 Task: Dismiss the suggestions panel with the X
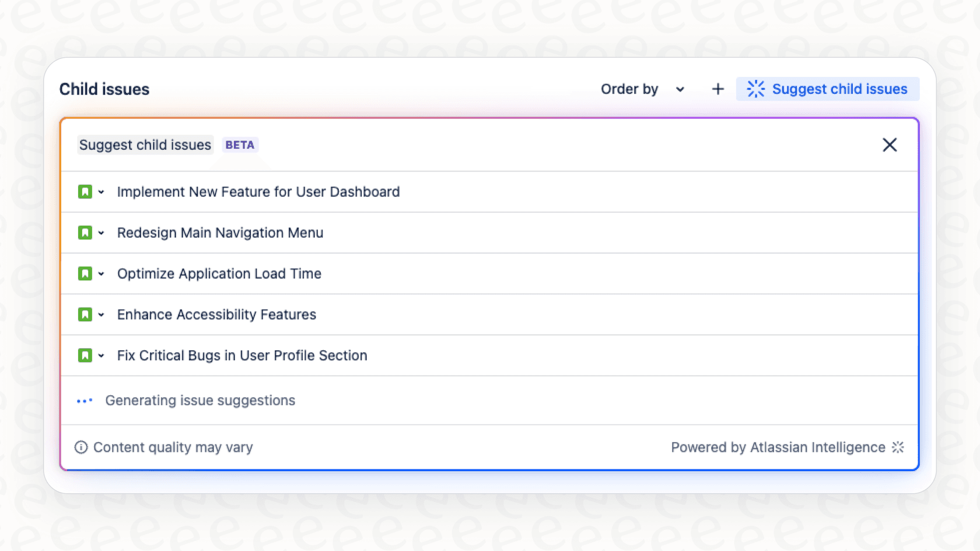pyautogui.click(x=890, y=145)
